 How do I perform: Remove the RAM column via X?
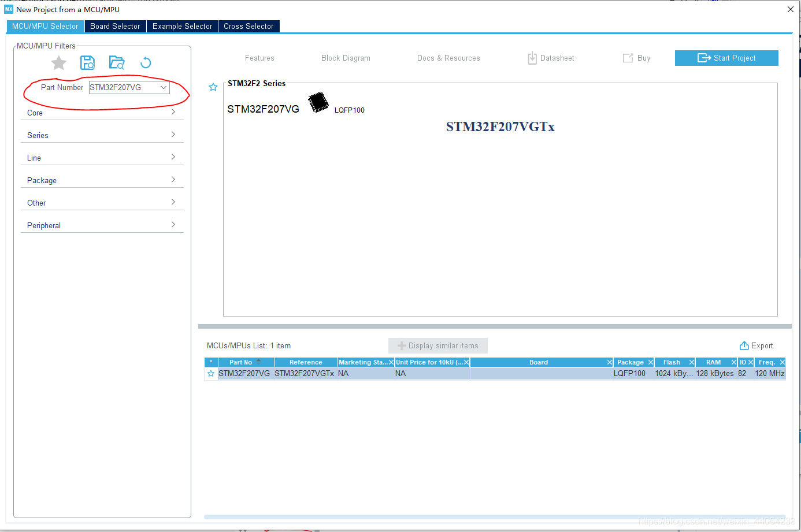(x=733, y=362)
